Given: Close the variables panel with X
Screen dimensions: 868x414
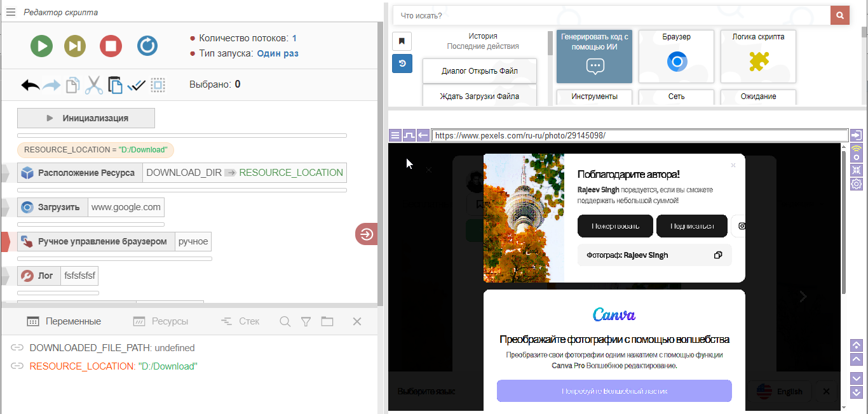Looking at the screenshot, I should (356, 321).
